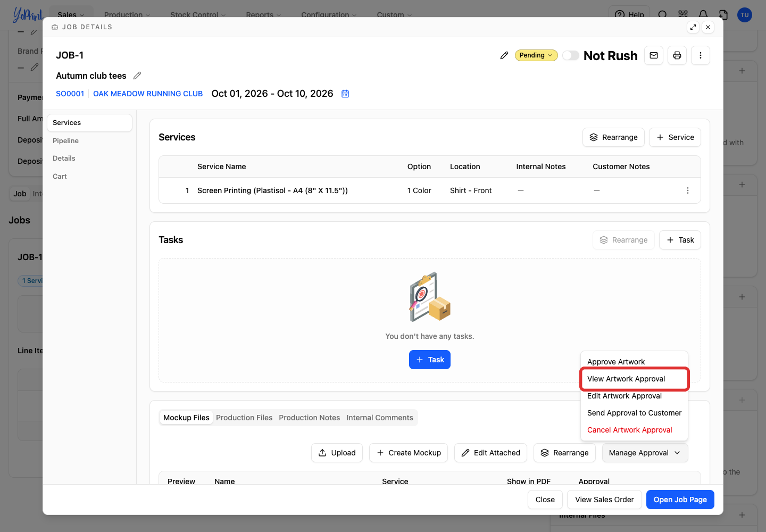Open the notifications bell in the top bar
Screen dimensions: 766x532
[703, 14]
